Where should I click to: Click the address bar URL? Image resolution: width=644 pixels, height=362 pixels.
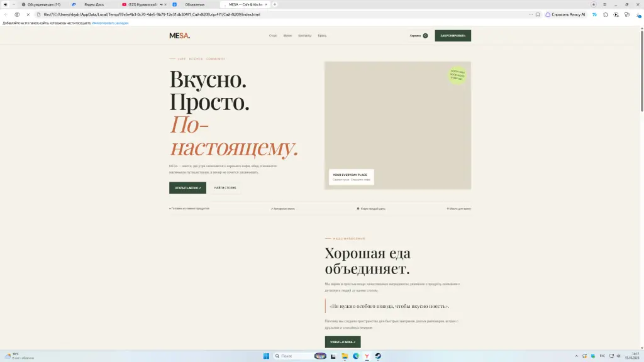pos(152,14)
